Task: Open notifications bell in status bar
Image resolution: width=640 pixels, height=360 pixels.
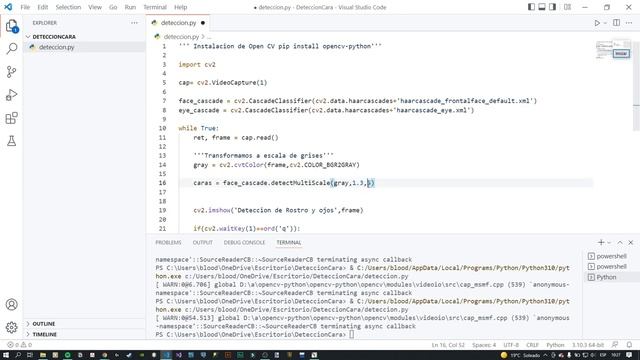Action: coord(629,345)
